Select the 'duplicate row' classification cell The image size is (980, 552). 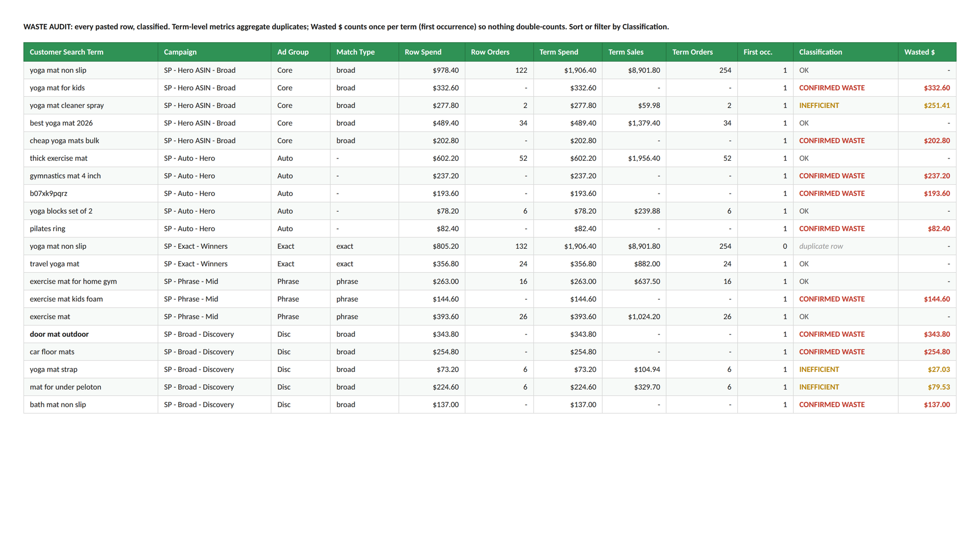846,246
